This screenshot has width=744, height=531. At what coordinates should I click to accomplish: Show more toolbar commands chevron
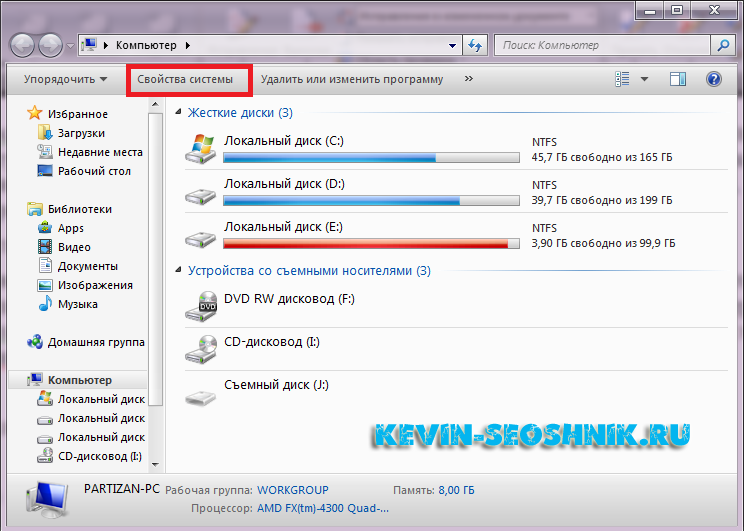click(469, 79)
